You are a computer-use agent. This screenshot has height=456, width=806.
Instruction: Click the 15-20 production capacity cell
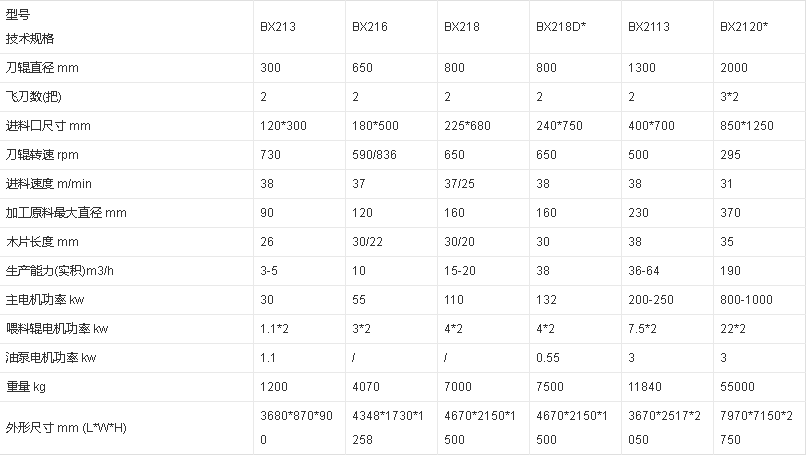click(x=459, y=270)
